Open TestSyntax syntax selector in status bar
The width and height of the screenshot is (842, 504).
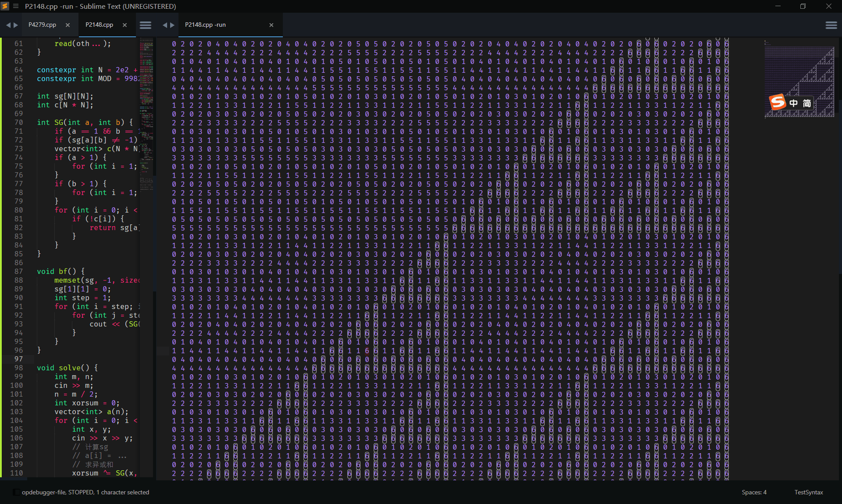click(808, 492)
